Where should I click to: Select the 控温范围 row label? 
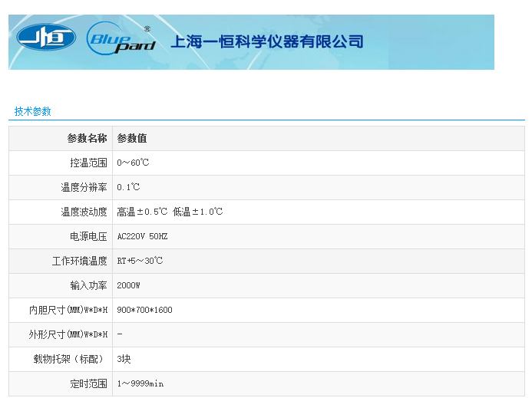click(88, 163)
